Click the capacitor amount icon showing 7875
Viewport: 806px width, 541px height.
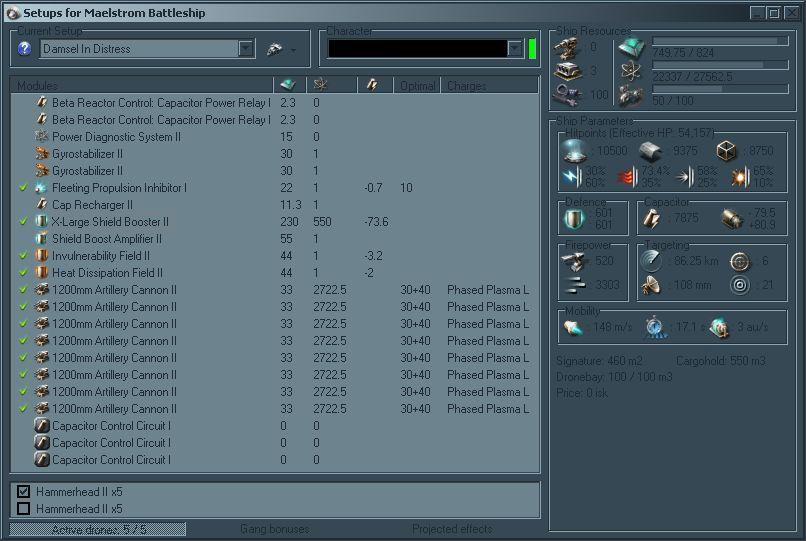652,219
